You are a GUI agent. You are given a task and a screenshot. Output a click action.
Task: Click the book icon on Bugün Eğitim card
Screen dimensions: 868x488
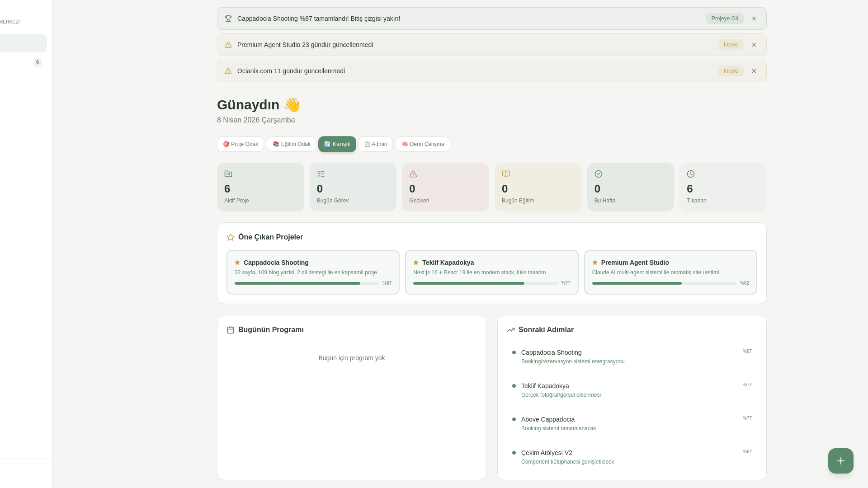click(506, 174)
